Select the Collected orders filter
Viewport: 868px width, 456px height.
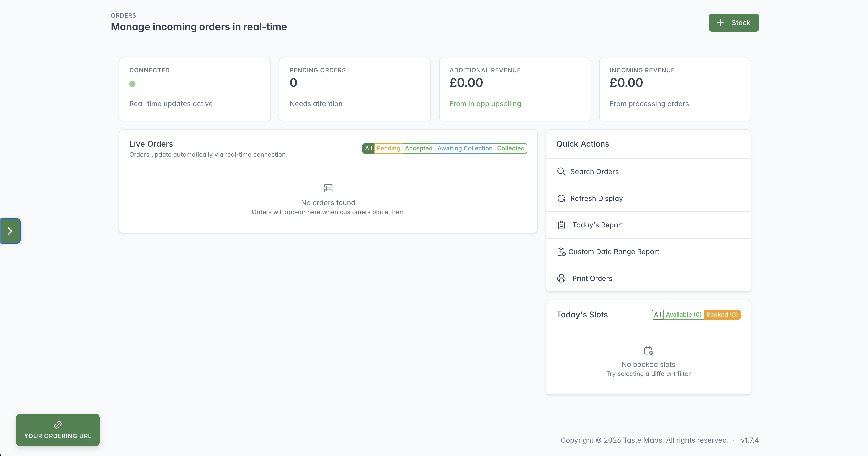point(511,148)
